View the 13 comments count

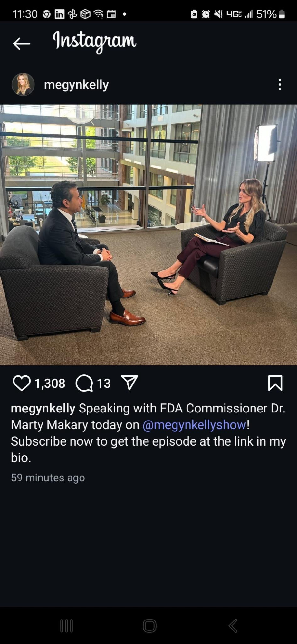[104, 384]
